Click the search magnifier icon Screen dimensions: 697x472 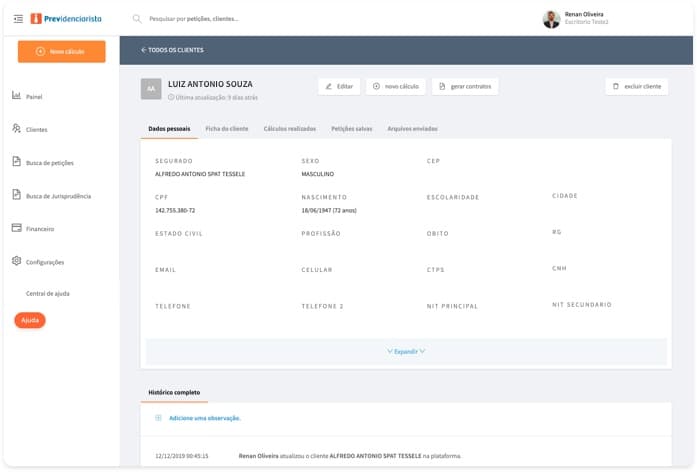pyautogui.click(x=137, y=19)
